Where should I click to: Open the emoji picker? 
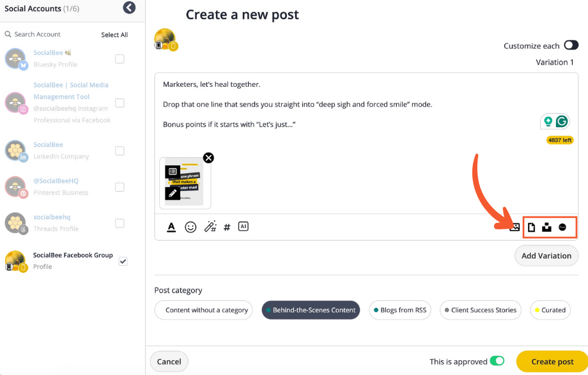point(190,227)
